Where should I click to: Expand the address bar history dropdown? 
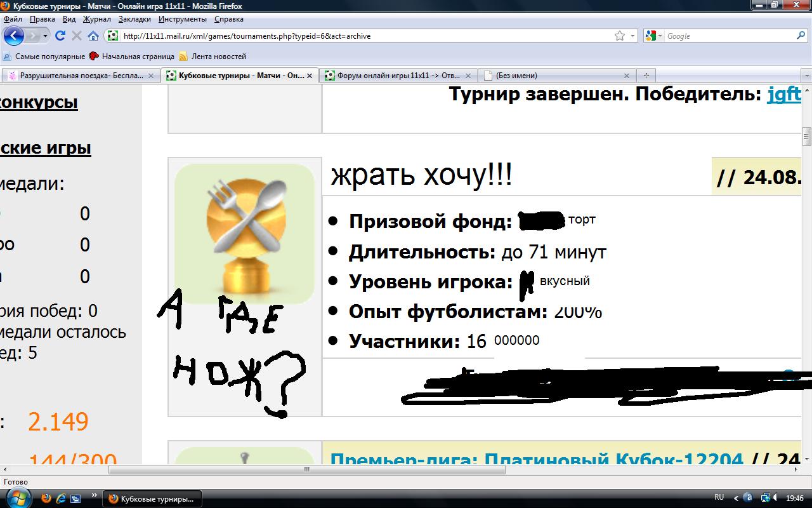[632, 36]
